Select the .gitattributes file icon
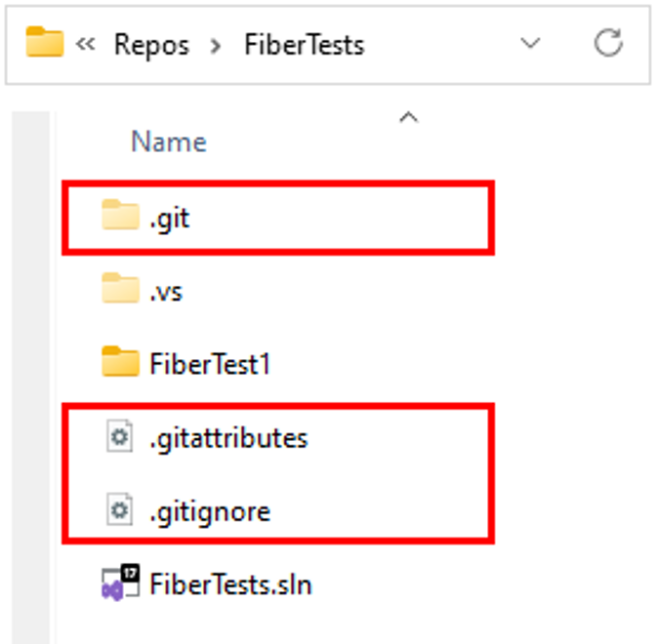 [120, 436]
